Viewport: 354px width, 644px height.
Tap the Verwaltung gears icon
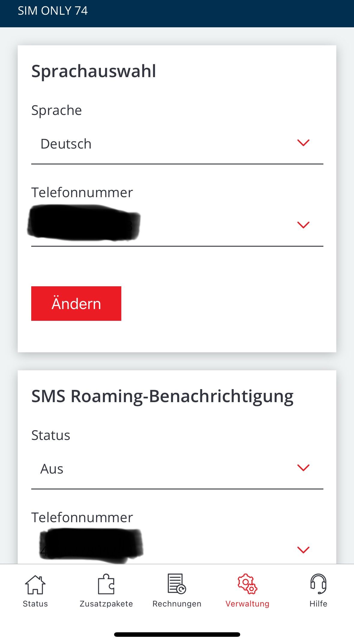[x=247, y=584]
